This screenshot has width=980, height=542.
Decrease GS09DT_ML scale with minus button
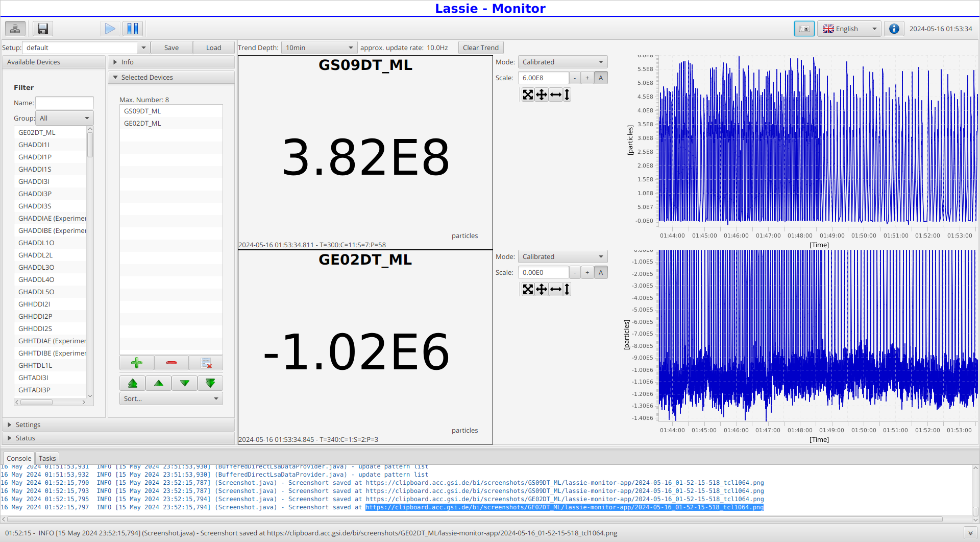pos(575,78)
